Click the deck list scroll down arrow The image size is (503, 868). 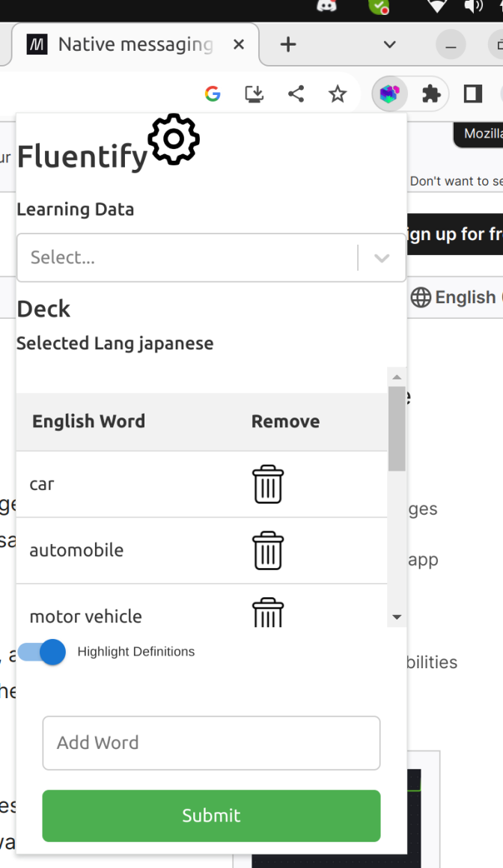coord(397,617)
